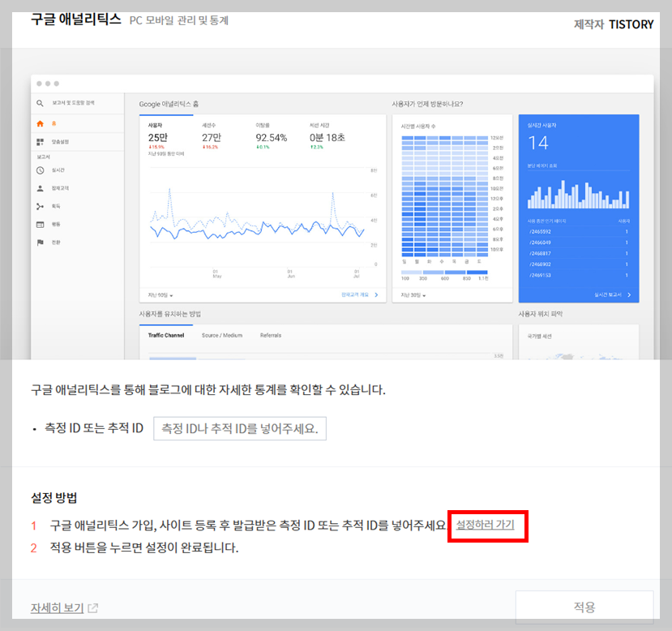The width and height of the screenshot is (672, 631).
Task: Select the Source / Medium tab
Action: click(222, 335)
